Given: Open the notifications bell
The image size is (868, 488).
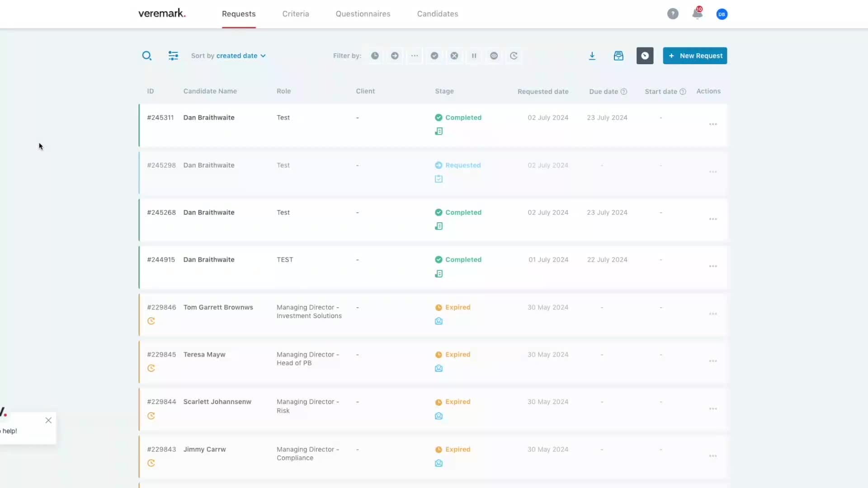Looking at the screenshot, I should pos(697,14).
